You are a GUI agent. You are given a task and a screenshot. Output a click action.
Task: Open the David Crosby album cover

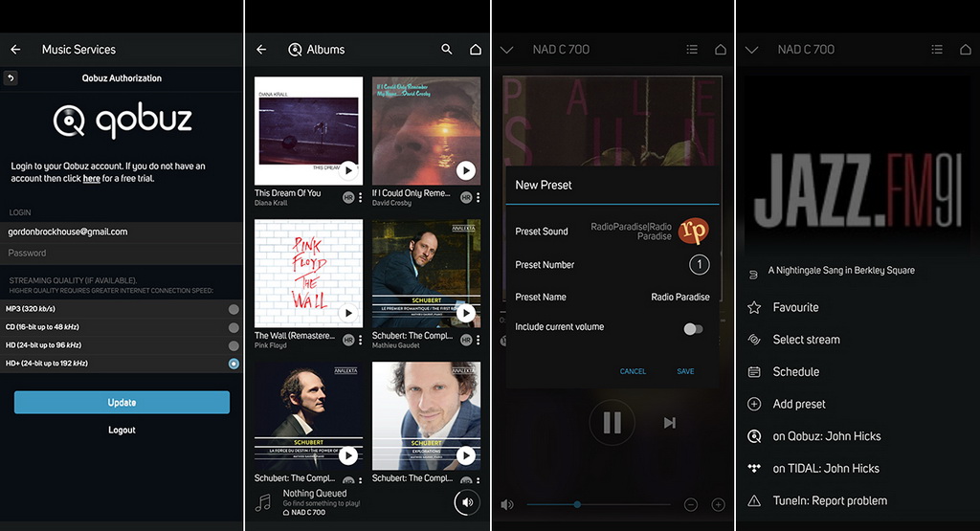tap(426, 130)
